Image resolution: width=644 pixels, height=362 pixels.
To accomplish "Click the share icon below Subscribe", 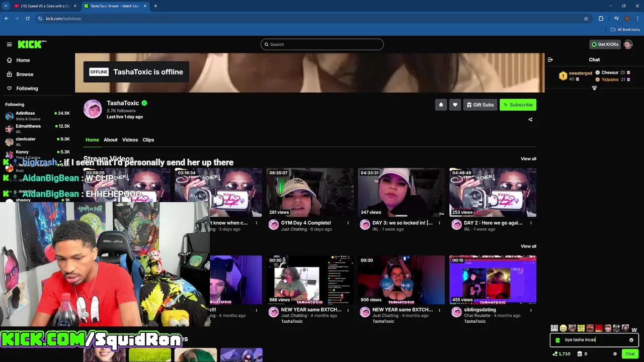I will 530,120.
